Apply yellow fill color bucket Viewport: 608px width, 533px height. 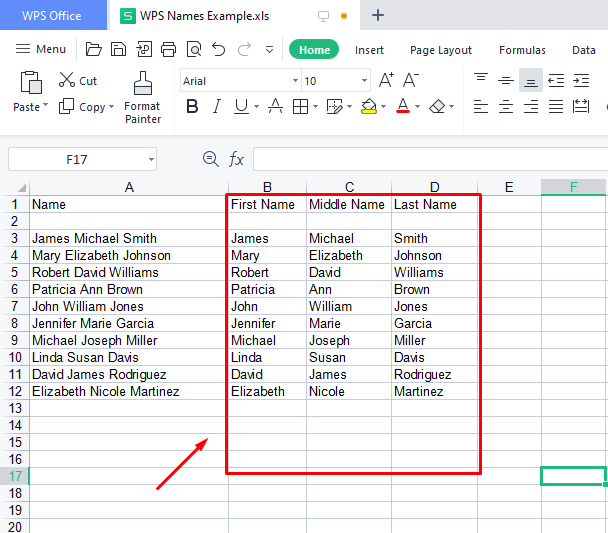click(x=368, y=106)
